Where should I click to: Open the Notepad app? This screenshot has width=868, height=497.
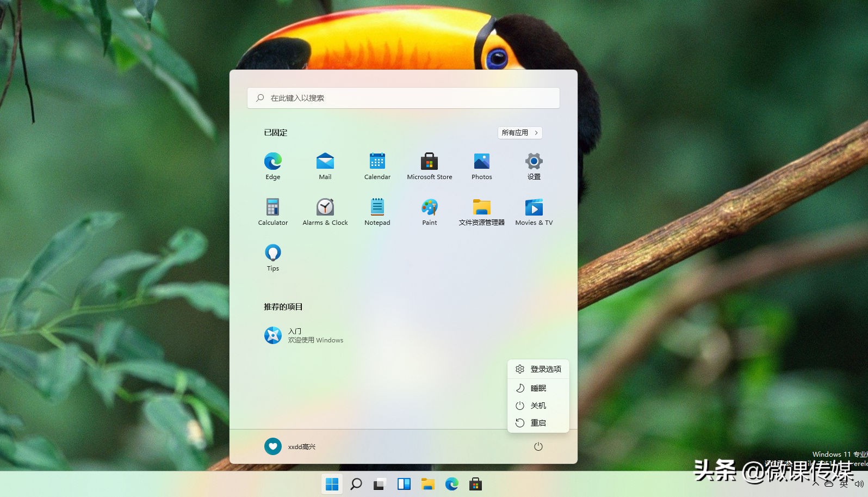pyautogui.click(x=377, y=212)
